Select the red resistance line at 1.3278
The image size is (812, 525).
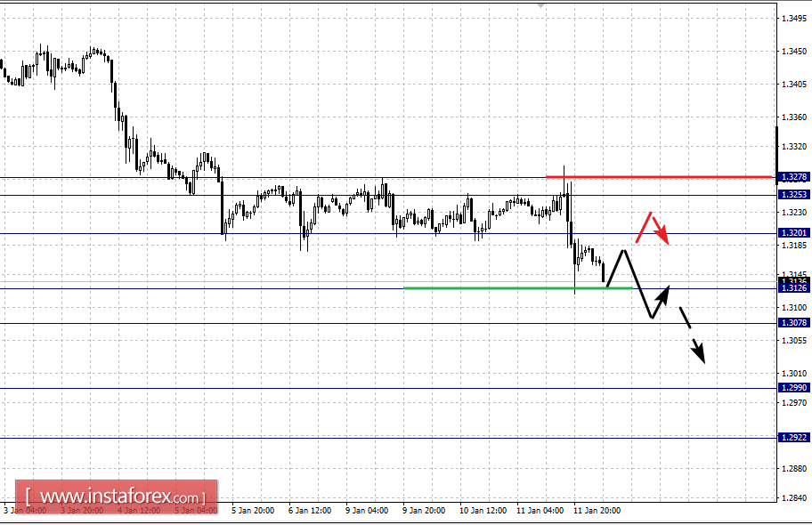pos(659,177)
